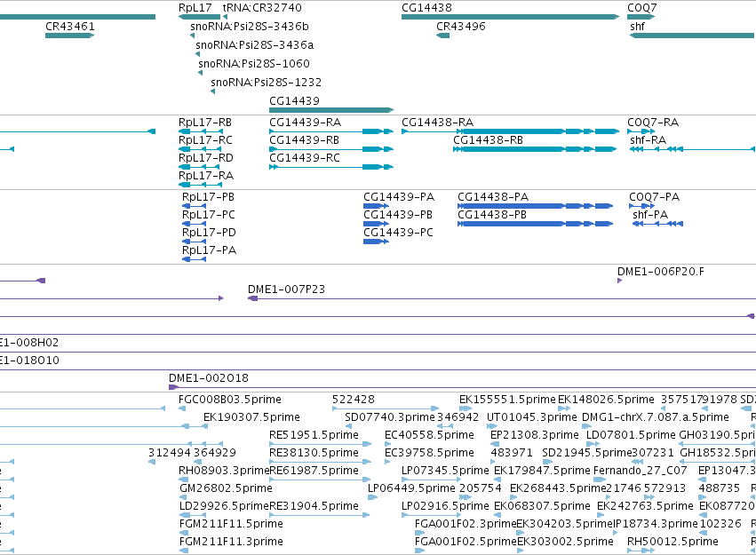Open transcript RpL17-RB
Viewport: 756px width, 555px height.
[205, 123]
